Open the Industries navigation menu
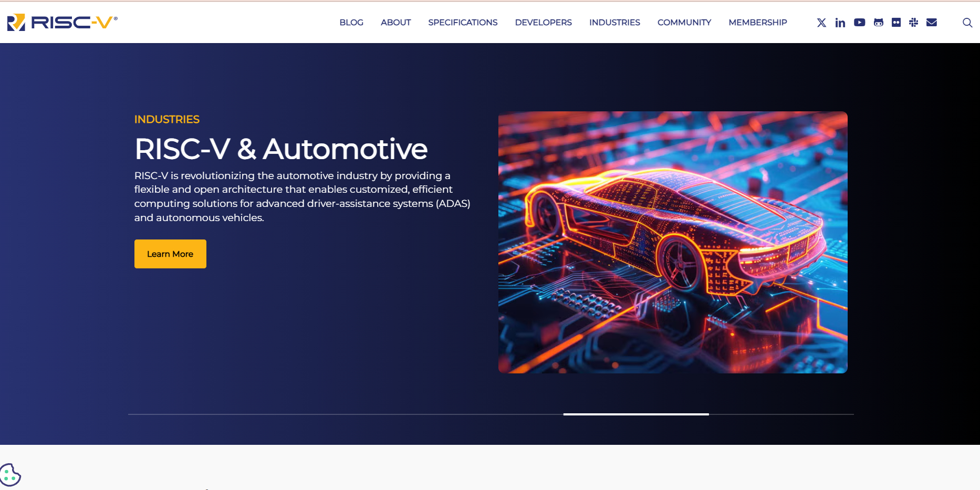Screen dimensions: 980x490 point(614,23)
